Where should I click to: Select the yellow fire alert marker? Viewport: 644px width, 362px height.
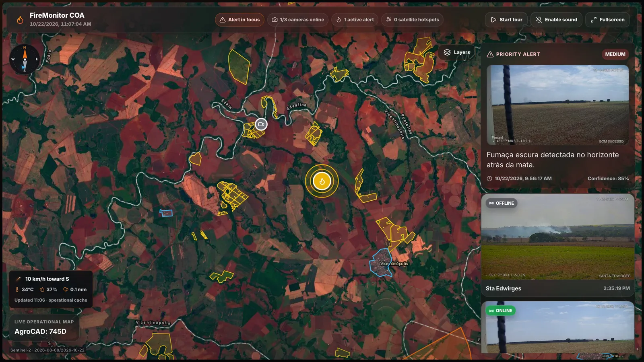coord(322,181)
